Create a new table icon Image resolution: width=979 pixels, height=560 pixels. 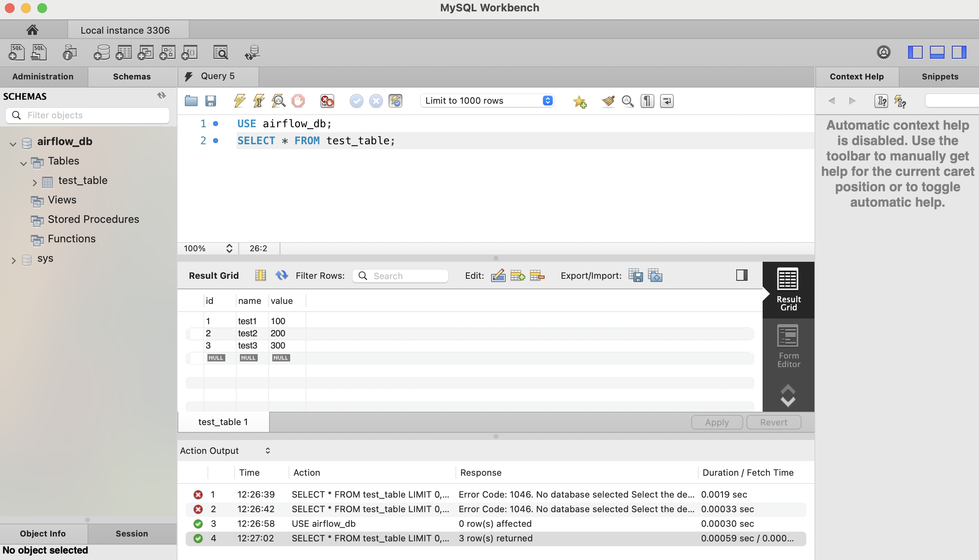pos(124,53)
